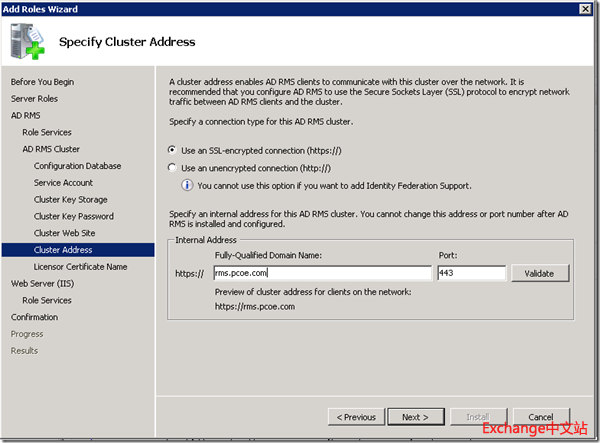Click the Port field showing 443
The height and width of the screenshot is (443, 600).
pos(472,273)
